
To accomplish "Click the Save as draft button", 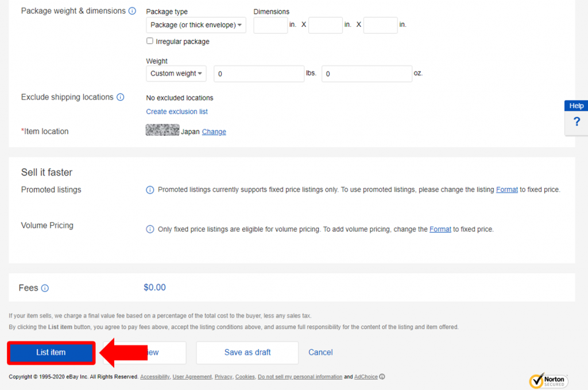I will coord(247,353).
